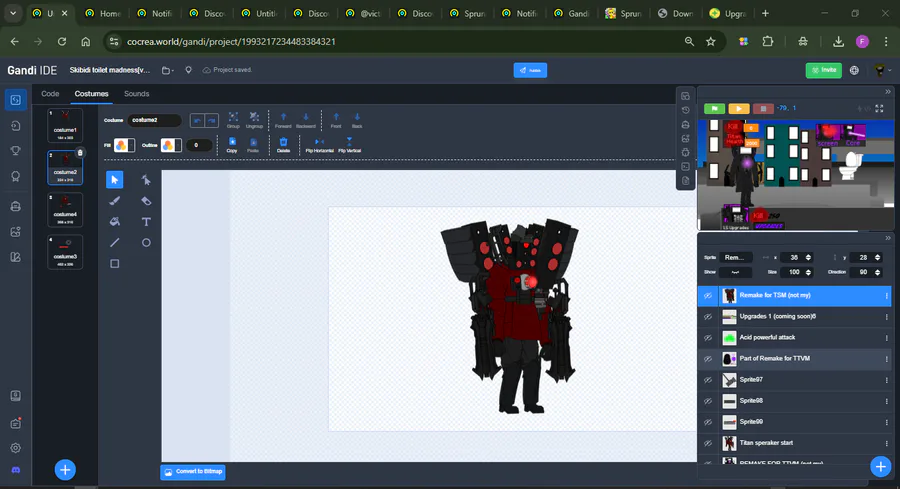
Task: Select the Fill bucket tool
Action: click(x=114, y=222)
